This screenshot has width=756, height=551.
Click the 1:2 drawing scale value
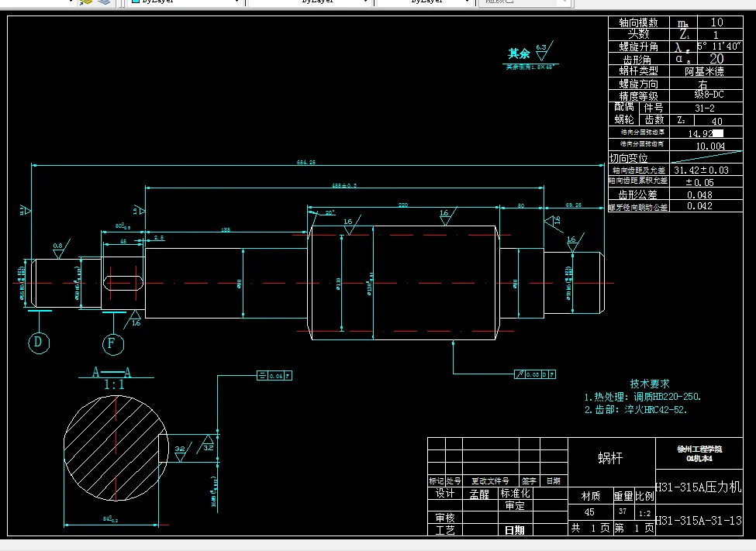[x=644, y=513]
